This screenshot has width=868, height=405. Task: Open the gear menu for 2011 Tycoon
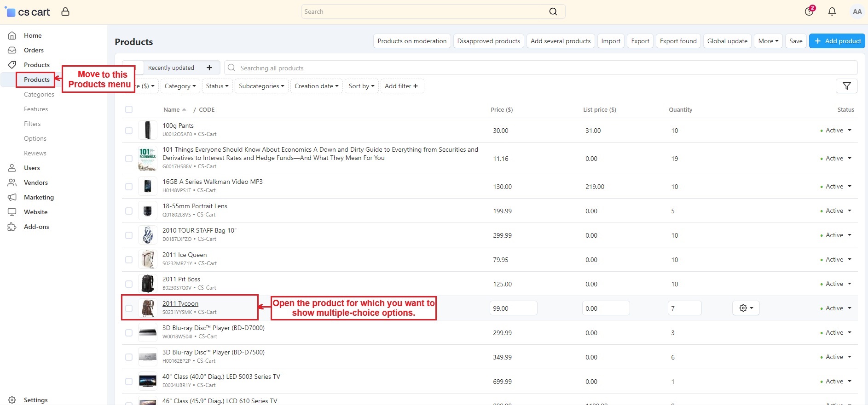[x=746, y=308]
